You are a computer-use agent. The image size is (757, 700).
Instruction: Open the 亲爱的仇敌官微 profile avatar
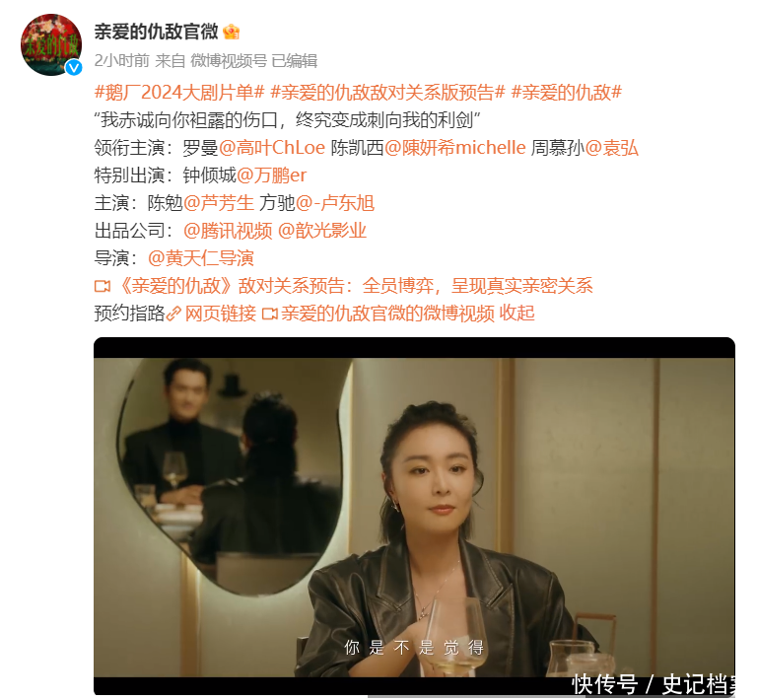pos(51,44)
